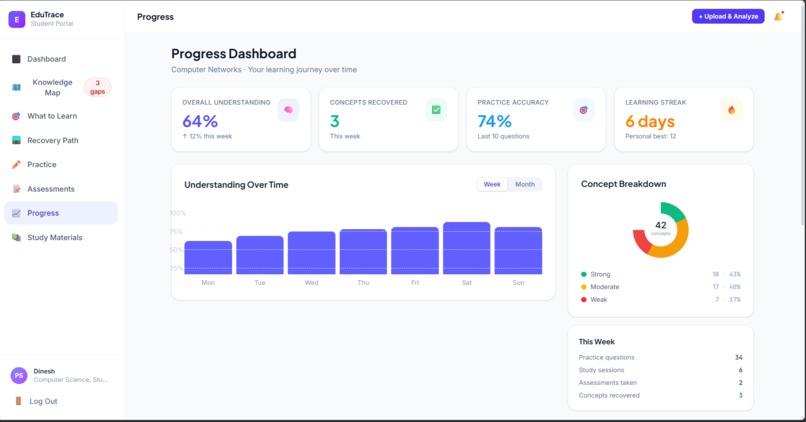Screen dimensions: 806x422
Task: Click the Tuesday bar in chart
Action: point(260,255)
